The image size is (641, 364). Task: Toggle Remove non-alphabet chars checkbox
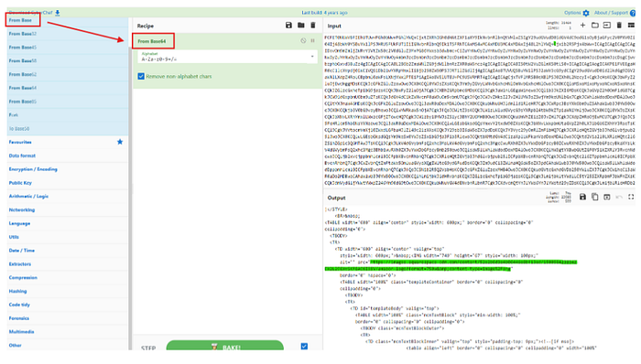tap(141, 76)
